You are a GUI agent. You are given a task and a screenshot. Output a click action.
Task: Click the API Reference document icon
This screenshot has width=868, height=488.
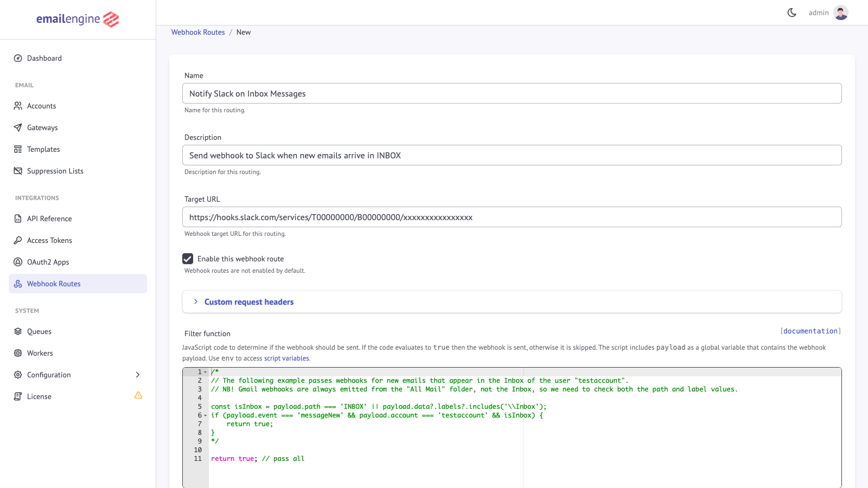pos(18,219)
